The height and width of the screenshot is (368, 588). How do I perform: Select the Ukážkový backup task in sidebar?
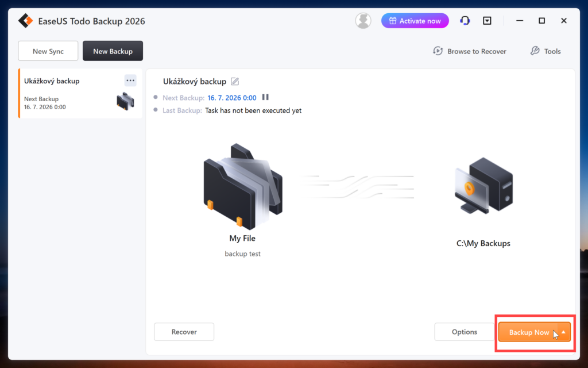pos(80,94)
